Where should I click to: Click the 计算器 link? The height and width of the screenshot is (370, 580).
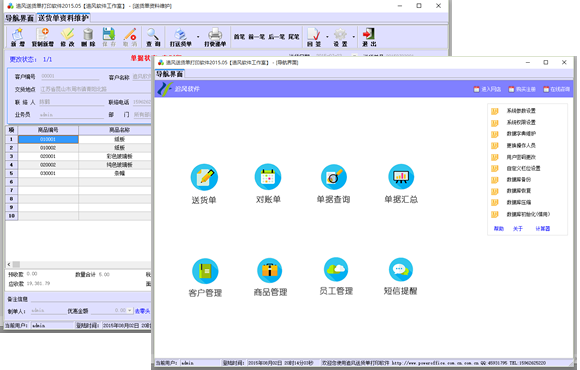click(543, 229)
